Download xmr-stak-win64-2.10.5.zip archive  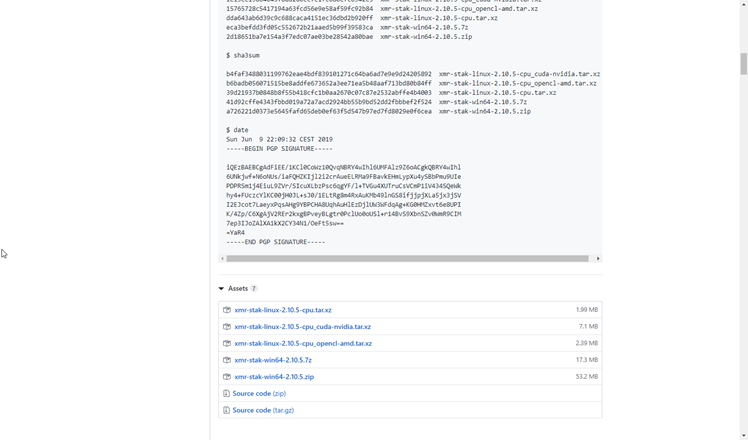click(x=274, y=377)
